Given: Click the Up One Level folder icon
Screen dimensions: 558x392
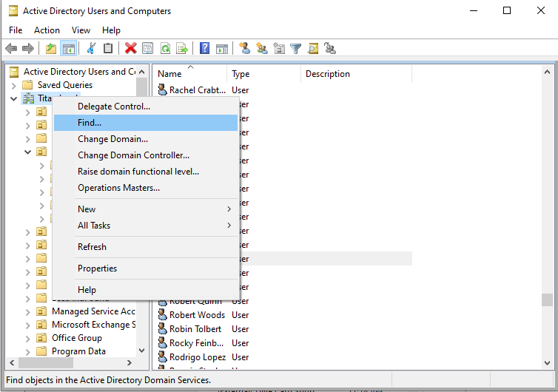Looking at the screenshot, I should [51, 48].
